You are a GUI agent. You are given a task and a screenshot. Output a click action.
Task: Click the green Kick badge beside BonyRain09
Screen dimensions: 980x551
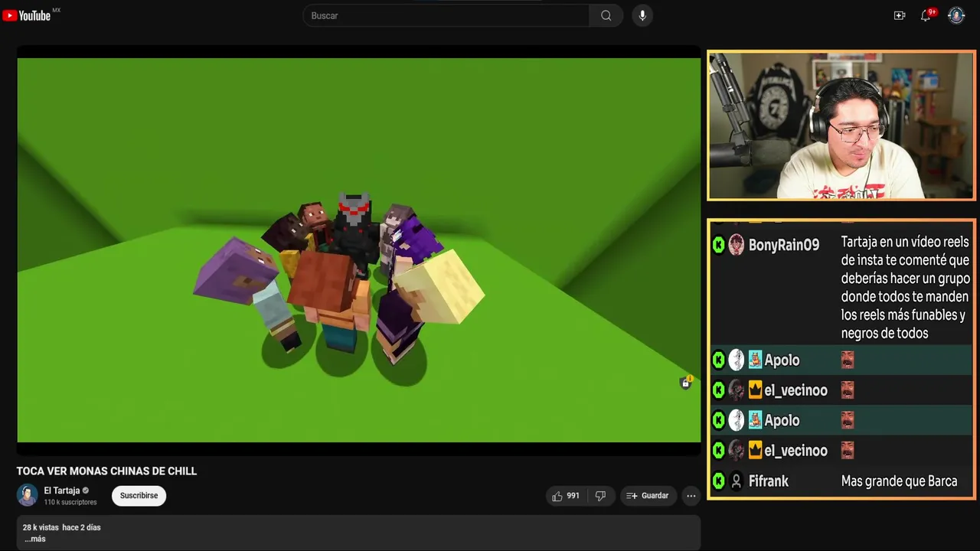click(x=718, y=245)
